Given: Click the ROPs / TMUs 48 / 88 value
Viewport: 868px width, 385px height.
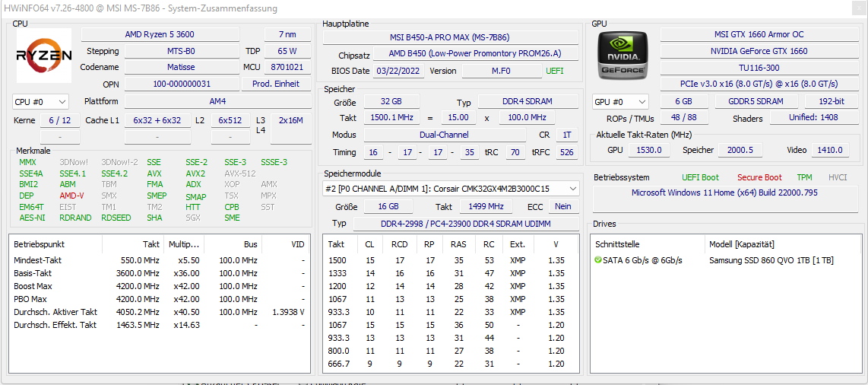Looking at the screenshot, I should tap(683, 117).
